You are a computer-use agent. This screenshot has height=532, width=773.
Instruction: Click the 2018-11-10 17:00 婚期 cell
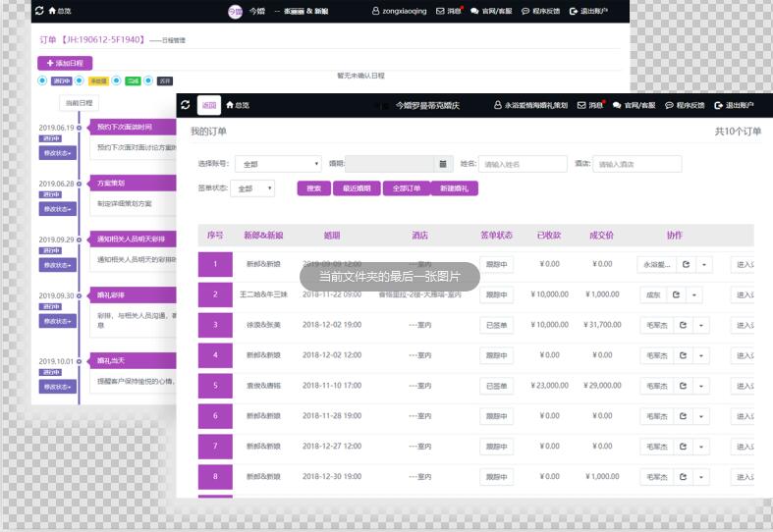pos(332,386)
